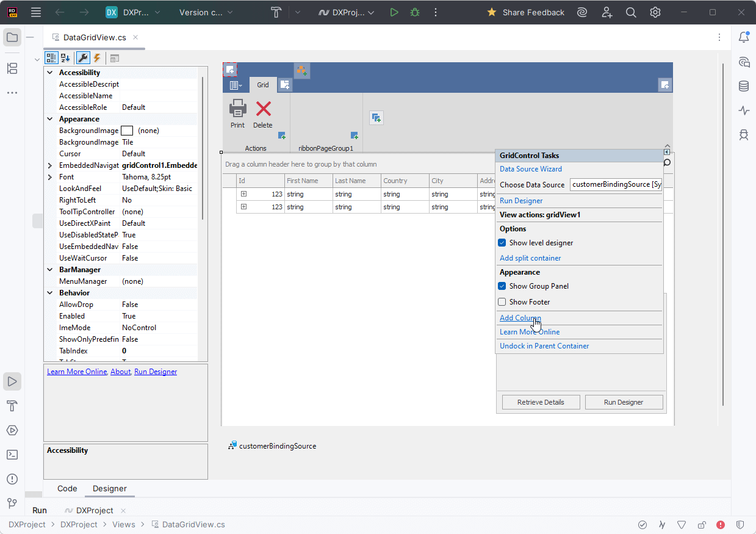Disable the Show Group Panel option
This screenshot has width=756, height=534.
coord(502,286)
